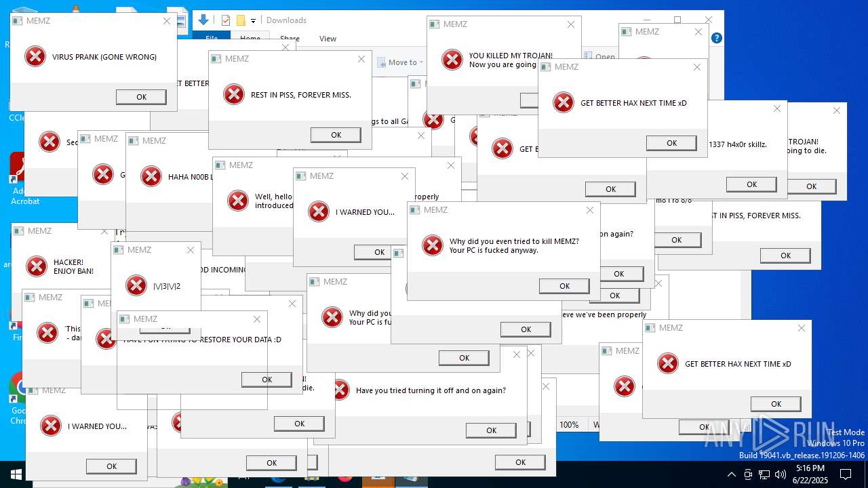
Task: Click OK in HAVE FUN TRYING TO RESTORE dialog
Action: pos(267,380)
